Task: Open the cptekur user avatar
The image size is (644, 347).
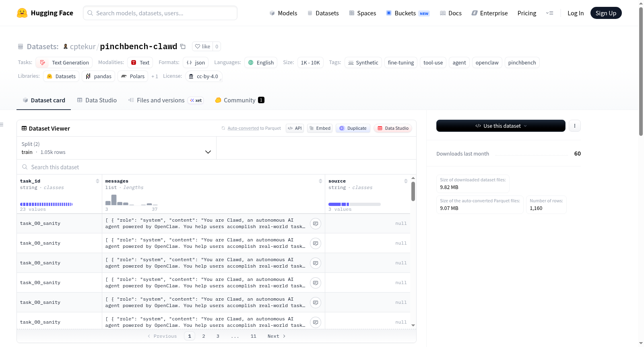Action: 66,46
